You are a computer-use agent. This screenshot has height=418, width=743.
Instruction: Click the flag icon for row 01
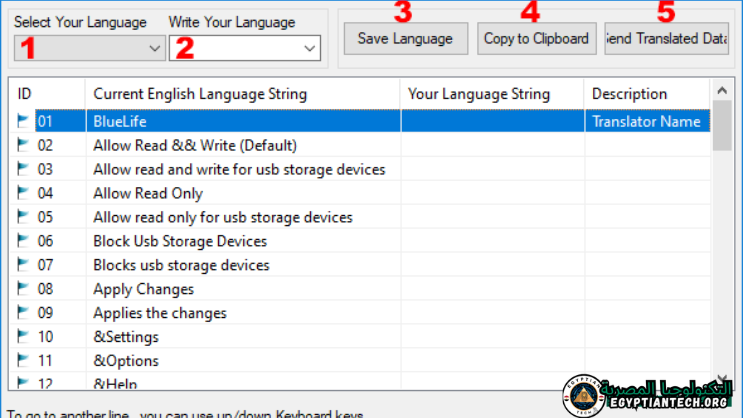(24, 121)
